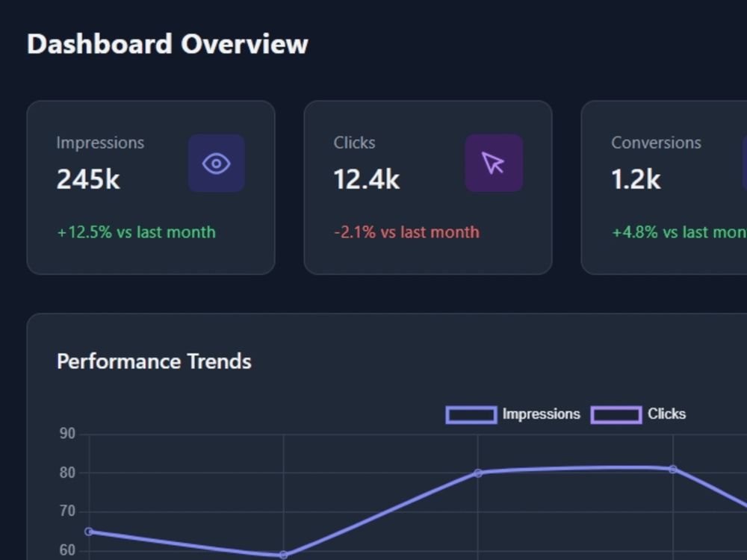
Task: Click the 1.2k conversions value
Action: [636, 179]
